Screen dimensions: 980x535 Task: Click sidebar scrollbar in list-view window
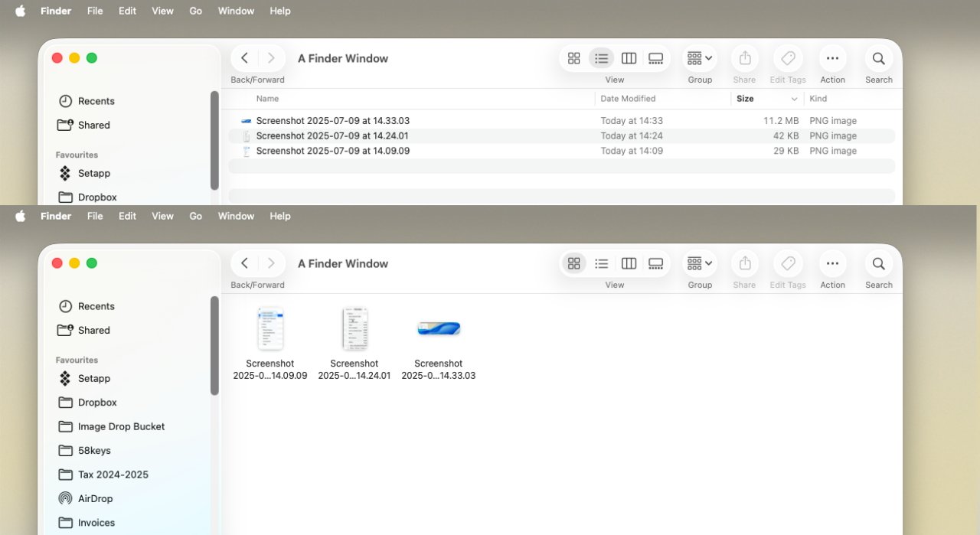click(214, 141)
